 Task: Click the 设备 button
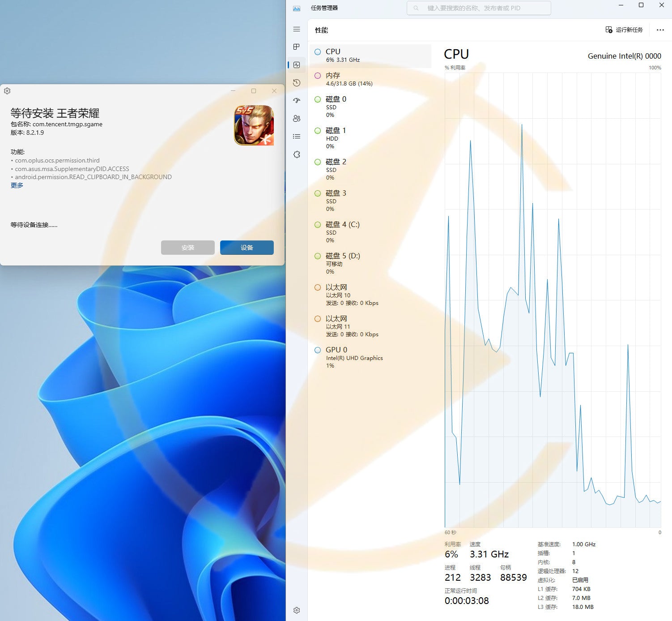(x=247, y=248)
